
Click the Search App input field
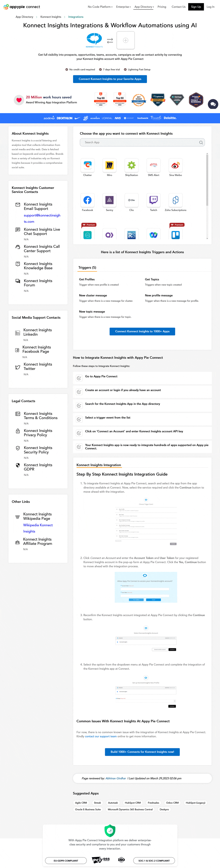[142, 142]
